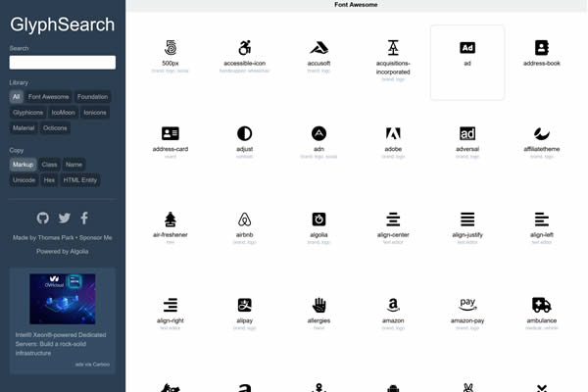Open the GitHub link icon

coord(43,218)
